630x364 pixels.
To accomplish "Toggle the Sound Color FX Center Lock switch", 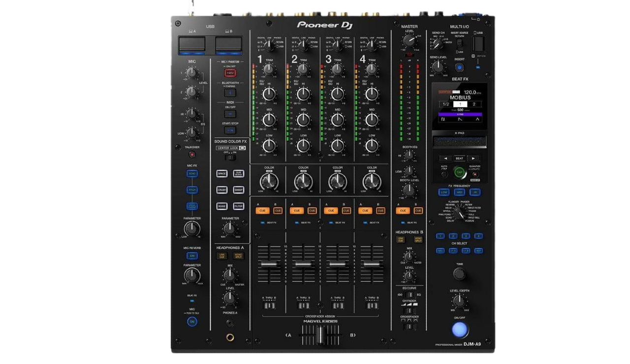I will [228, 157].
